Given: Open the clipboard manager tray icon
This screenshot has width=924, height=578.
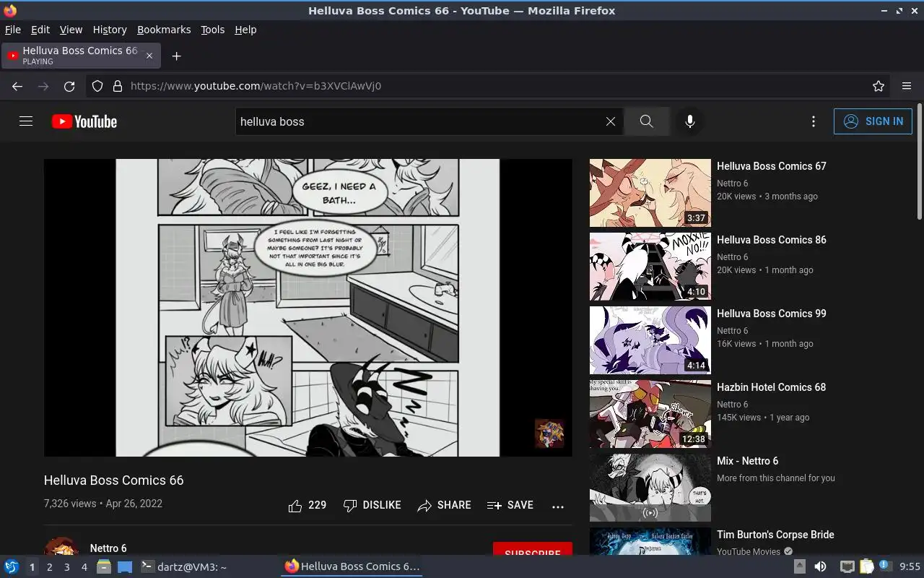Looking at the screenshot, I should click(866, 567).
